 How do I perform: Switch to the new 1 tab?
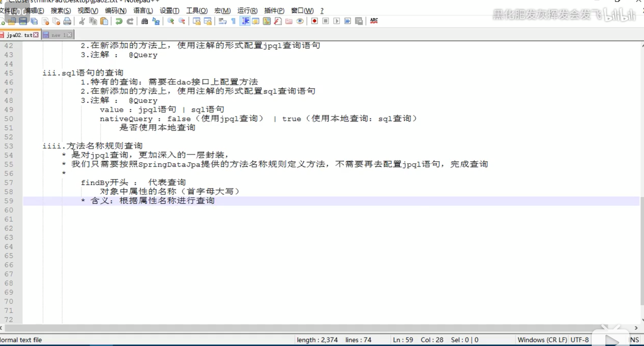[58, 35]
